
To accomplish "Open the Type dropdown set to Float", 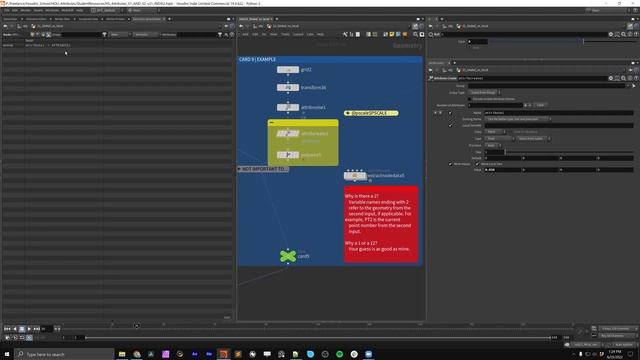I will [500, 138].
